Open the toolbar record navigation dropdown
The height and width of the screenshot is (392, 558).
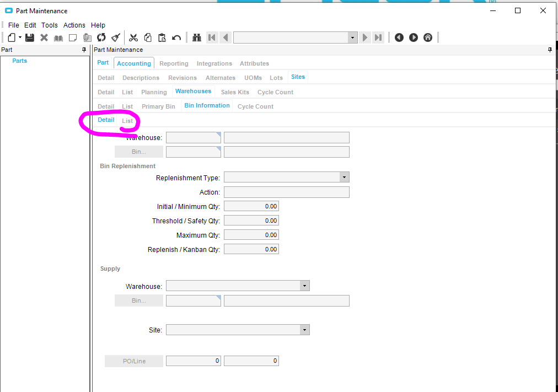[x=352, y=37]
